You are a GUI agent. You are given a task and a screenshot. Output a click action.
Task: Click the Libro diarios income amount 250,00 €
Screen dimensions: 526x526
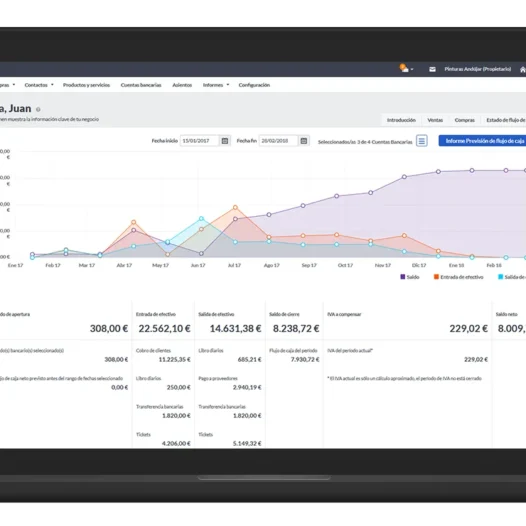coord(178,387)
